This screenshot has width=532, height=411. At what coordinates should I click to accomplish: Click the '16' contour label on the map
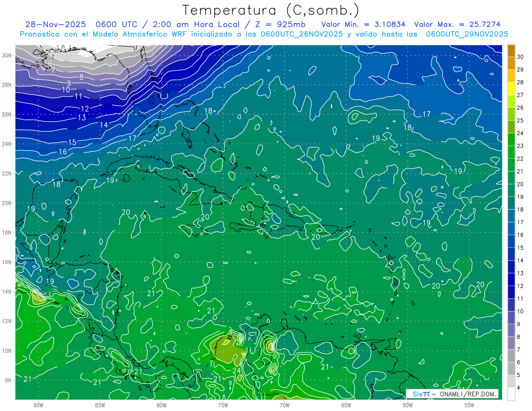tap(63, 152)
